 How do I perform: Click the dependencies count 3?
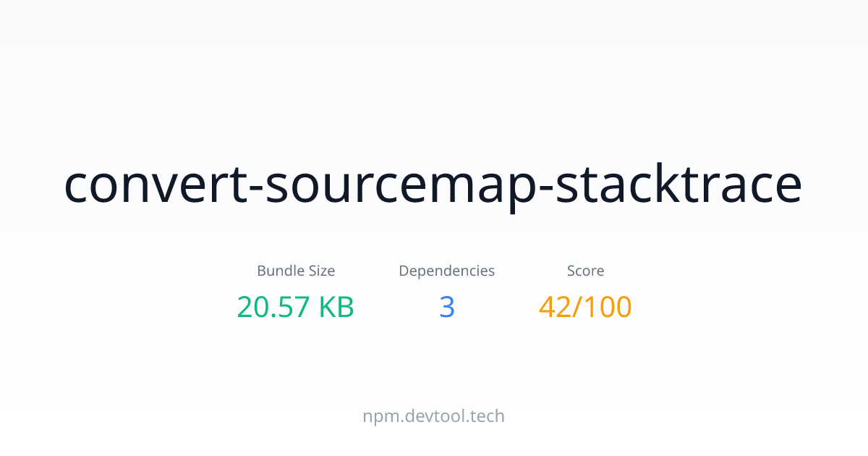click(x=447, y=307)
